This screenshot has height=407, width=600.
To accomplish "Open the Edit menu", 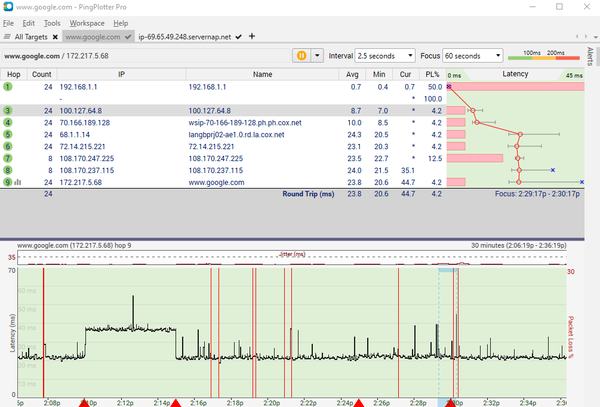I will (x=28, y=23).
